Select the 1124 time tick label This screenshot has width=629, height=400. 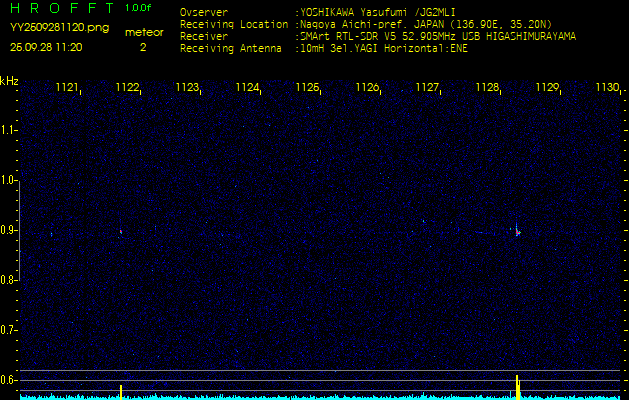248,88
